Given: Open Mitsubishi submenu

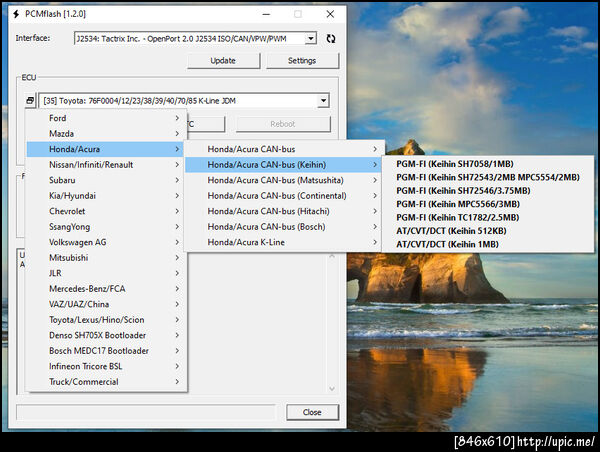Looking at the screenshot, I should (x=106, y=258).
